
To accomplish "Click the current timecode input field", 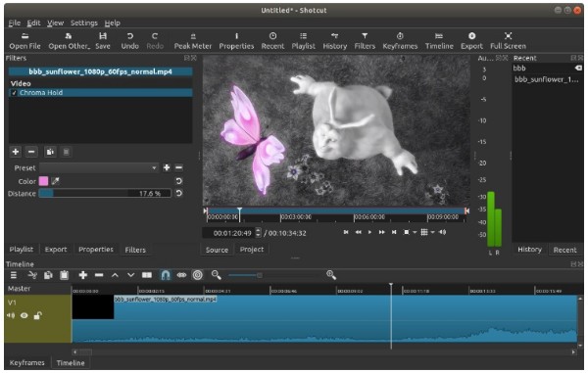I will click(229, 233).
